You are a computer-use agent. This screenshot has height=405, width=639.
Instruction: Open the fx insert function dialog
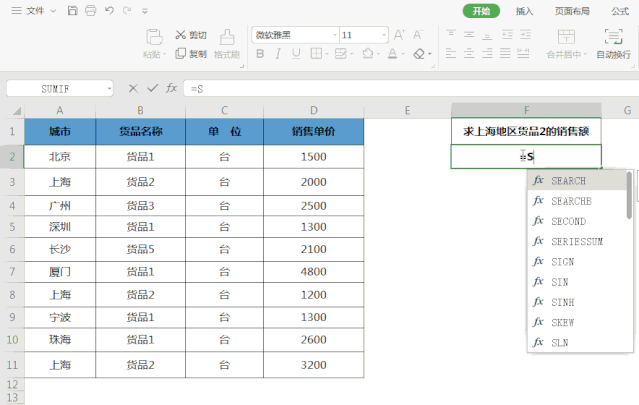(x=171, y=88)
